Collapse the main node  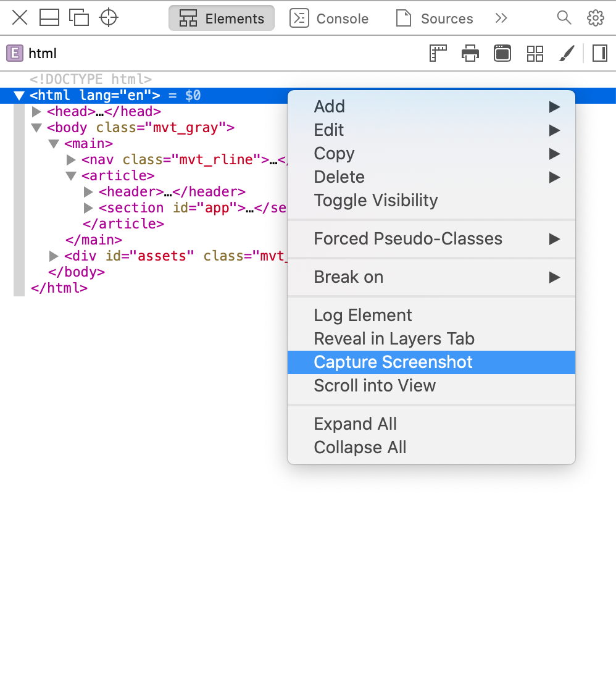point(54,144)
